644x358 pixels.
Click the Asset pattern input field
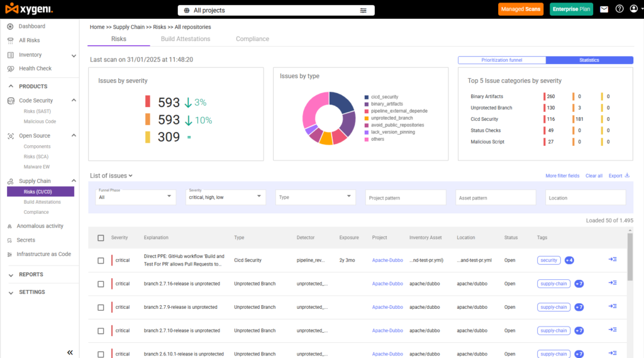pos(496,198)
